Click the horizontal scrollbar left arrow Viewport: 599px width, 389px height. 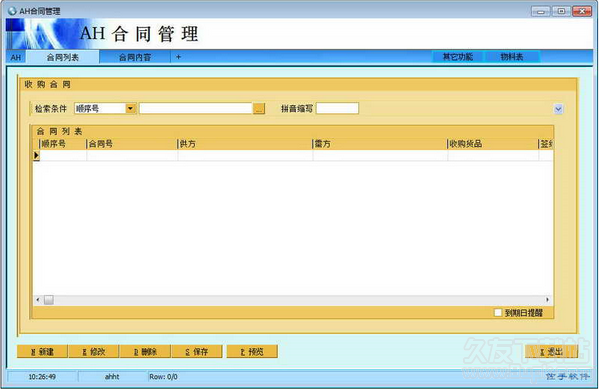[x=38, y=300]
